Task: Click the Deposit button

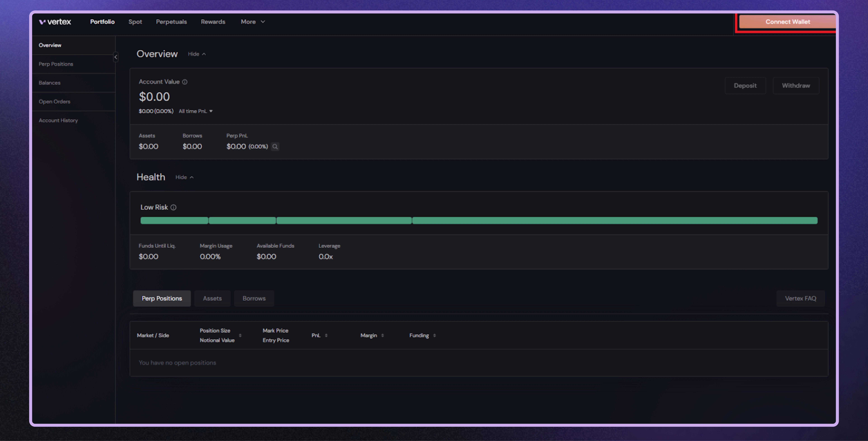Action: [745, 86]
